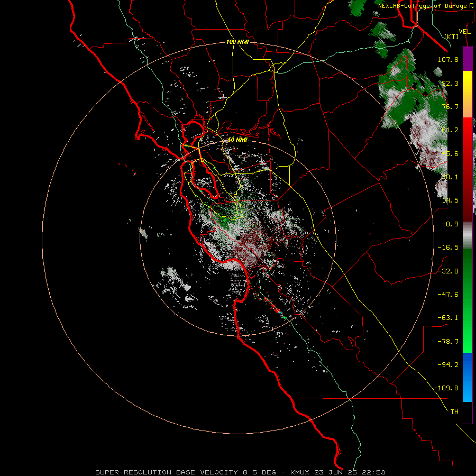This screenshot has height=476, width=476.
Task: Click the '50 NMI' range ring label
Action: point(237,140)
